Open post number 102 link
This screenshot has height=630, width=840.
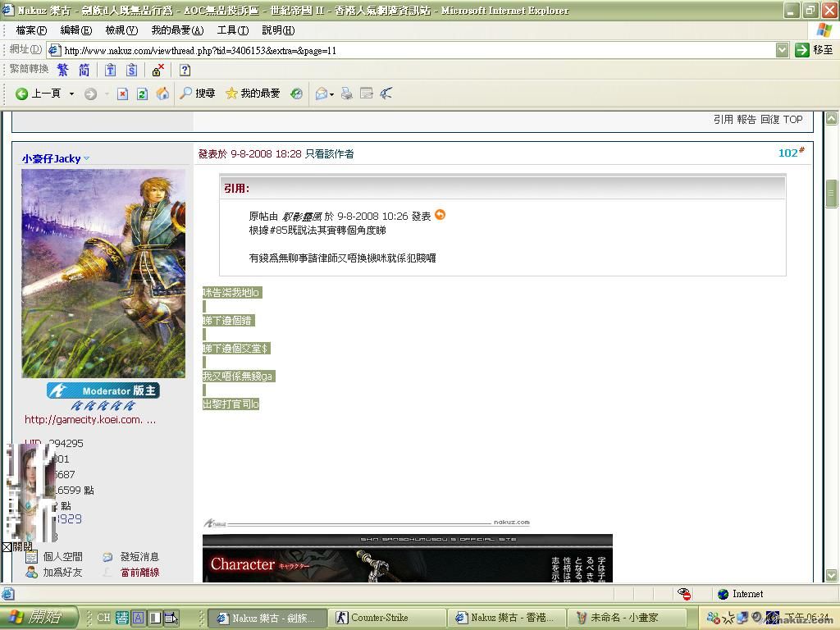coord(791,153)
